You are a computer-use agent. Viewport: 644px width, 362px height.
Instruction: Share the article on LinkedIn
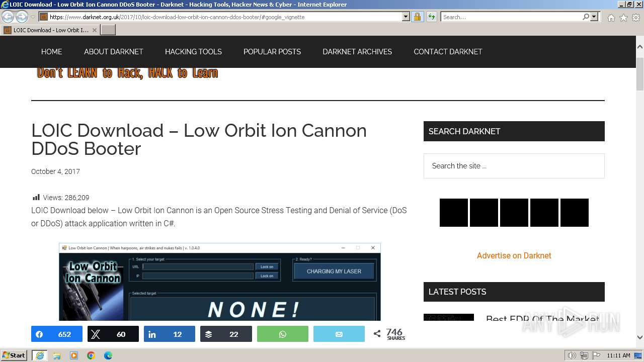[170, 334]
